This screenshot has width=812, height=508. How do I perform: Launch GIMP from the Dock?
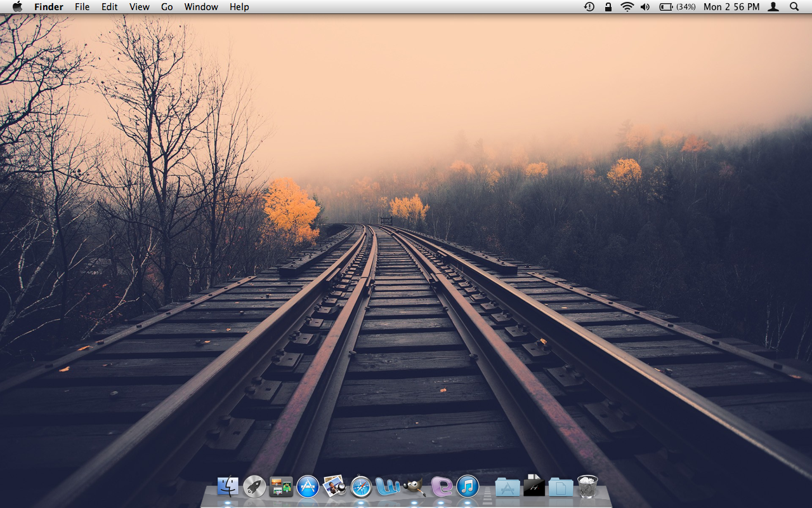(x=414, y=488)
